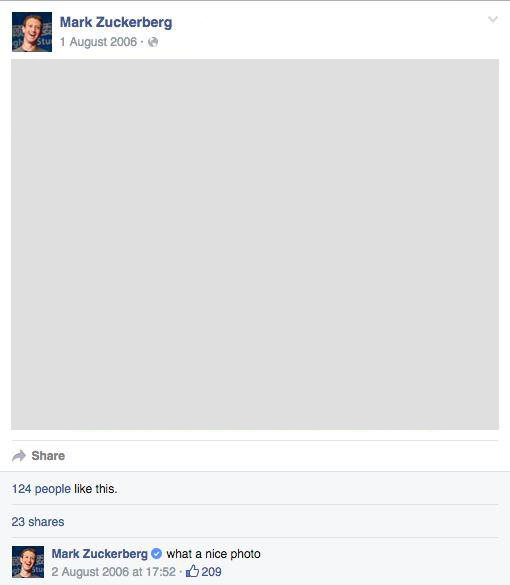Click the globe public-privacy icon
Viewport: 510px width, 585px height.
pos(153,42)
